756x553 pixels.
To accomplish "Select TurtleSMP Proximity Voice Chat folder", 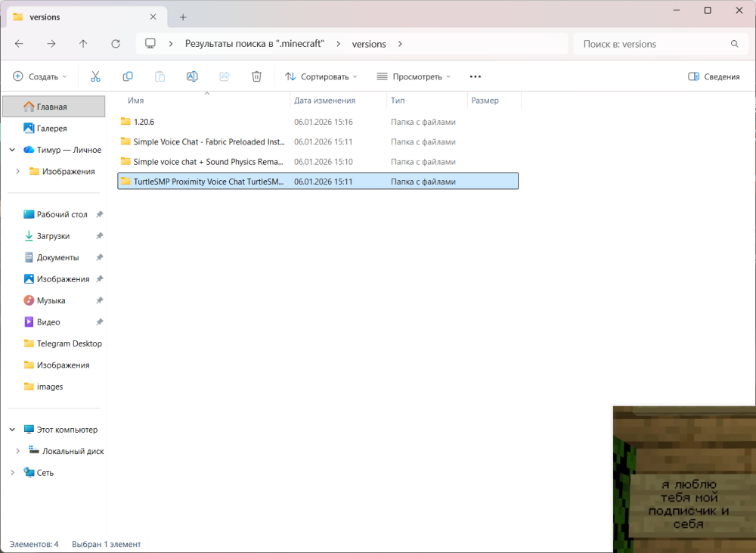I will (318, 182).
